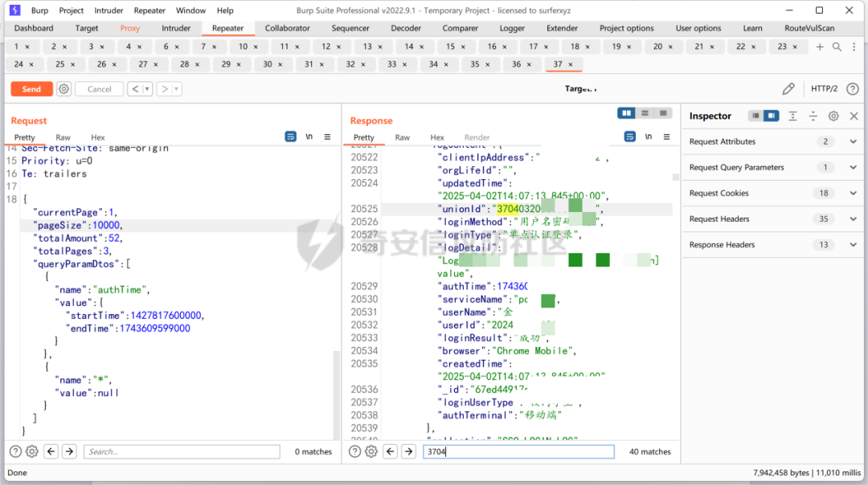This screenshot has height=485, width=868.
Task: Switch Response to Render view
Action: click(477, 137)
